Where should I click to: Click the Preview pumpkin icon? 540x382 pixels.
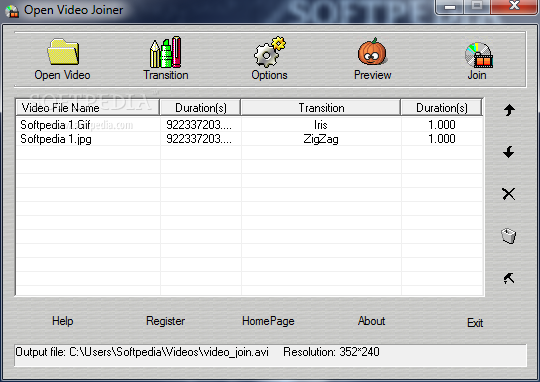tap(372, 52)
